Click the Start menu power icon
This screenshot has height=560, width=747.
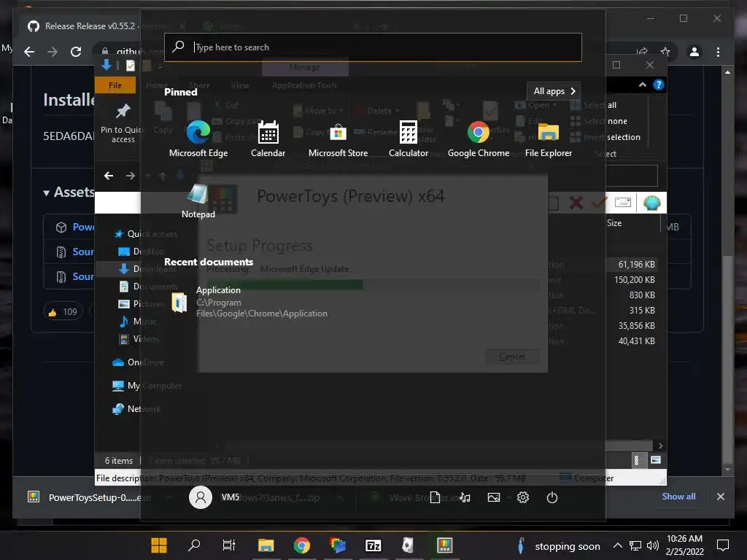point(551,497)
